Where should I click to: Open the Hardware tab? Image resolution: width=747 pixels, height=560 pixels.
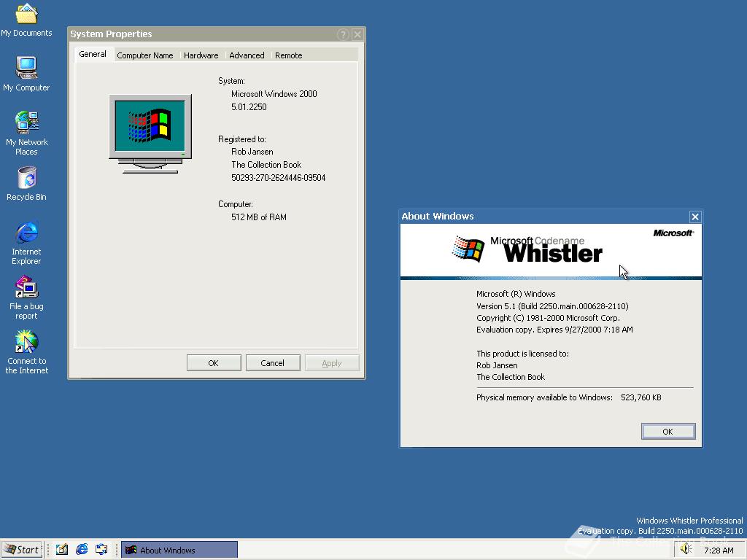[201, 55]
